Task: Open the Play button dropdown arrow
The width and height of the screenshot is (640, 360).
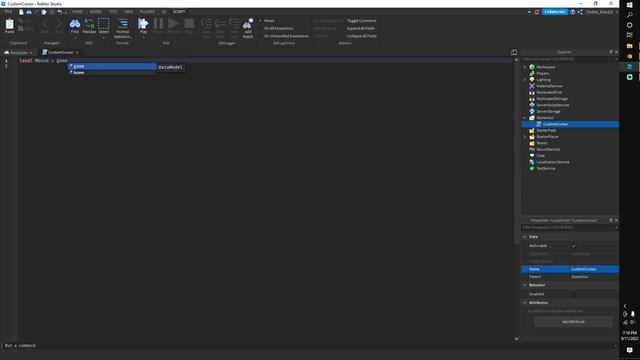Action: pyautogui.click(x=144, y=37)
